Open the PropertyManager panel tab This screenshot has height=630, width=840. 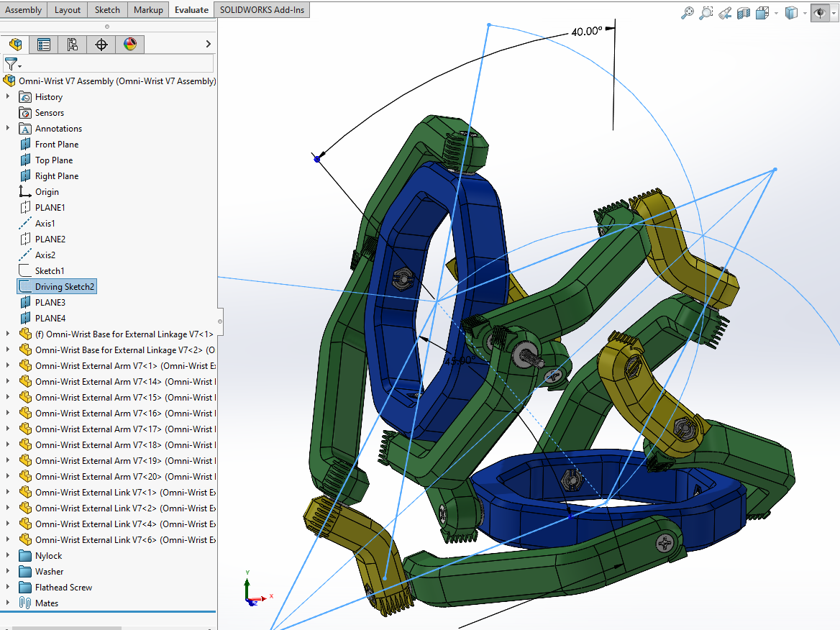point(44,45)
